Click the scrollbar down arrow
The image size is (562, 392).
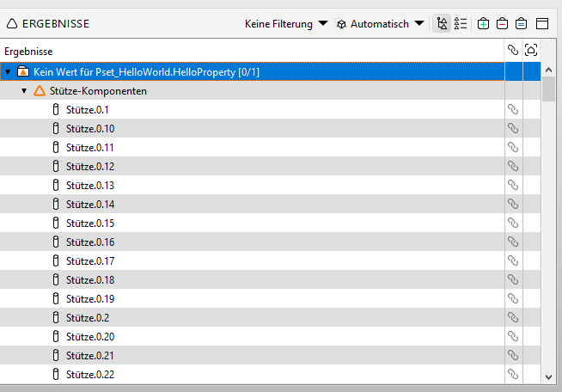pos(548,377)
